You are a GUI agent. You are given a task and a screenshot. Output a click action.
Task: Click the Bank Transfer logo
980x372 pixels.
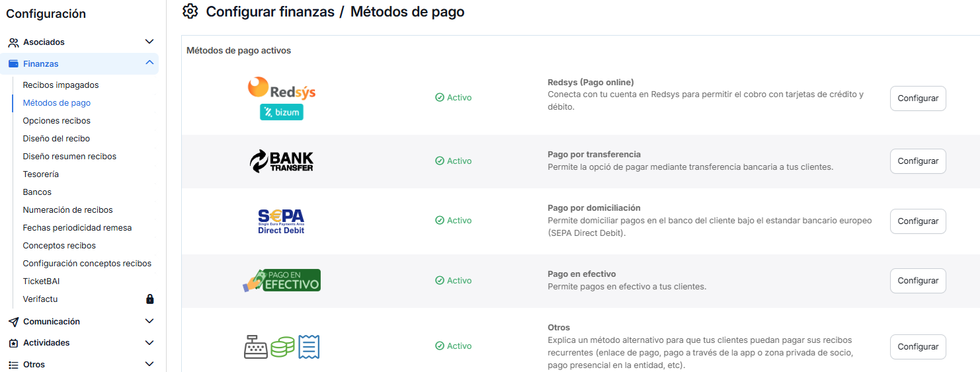click(282, 161)
